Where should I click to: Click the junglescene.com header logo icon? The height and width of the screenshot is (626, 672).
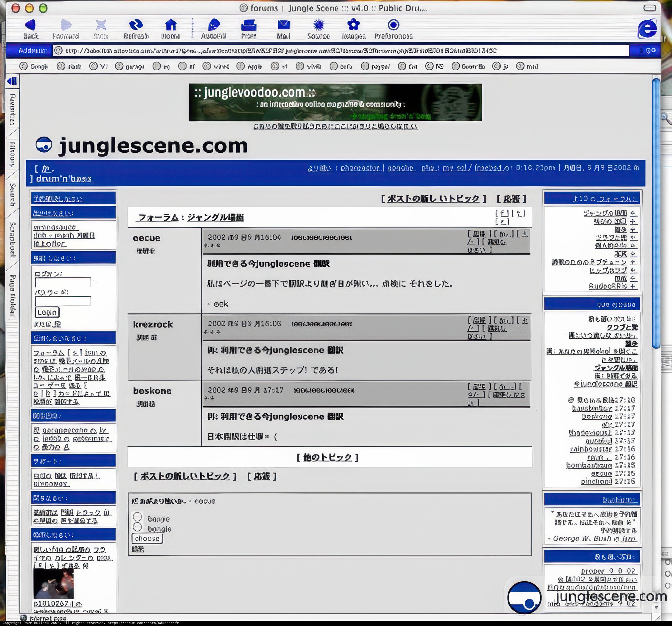(x=44, y=145)
